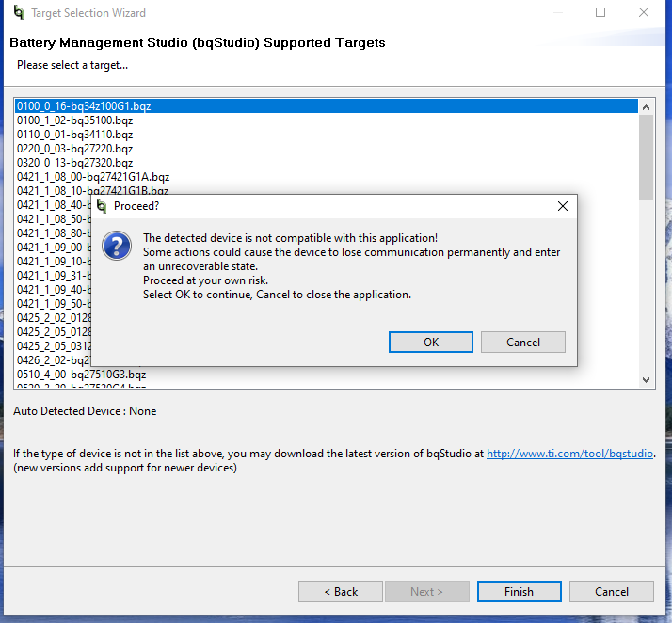Click Cancel in the Proceed dialog
The height and width of the screenshot is (623, 672).
coord(523,342)
